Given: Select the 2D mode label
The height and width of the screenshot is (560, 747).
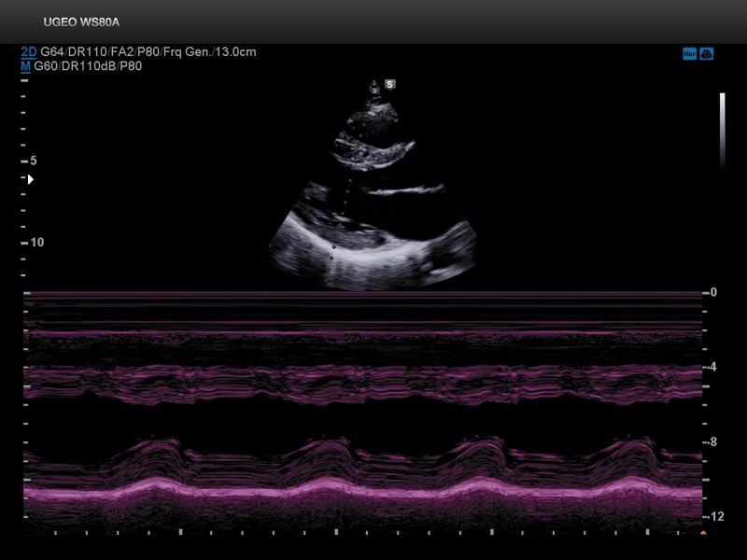Looking at the screenshot, I should click(29, 52).
